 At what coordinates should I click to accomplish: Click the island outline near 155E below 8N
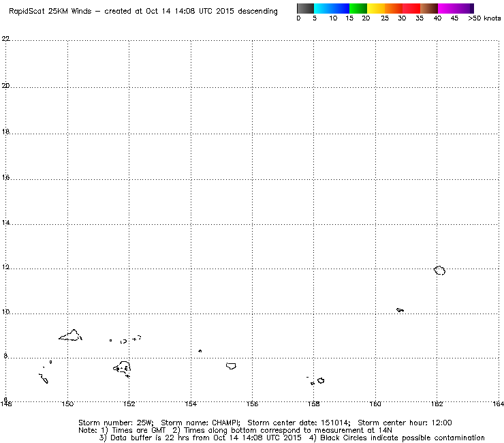[231, 366]
